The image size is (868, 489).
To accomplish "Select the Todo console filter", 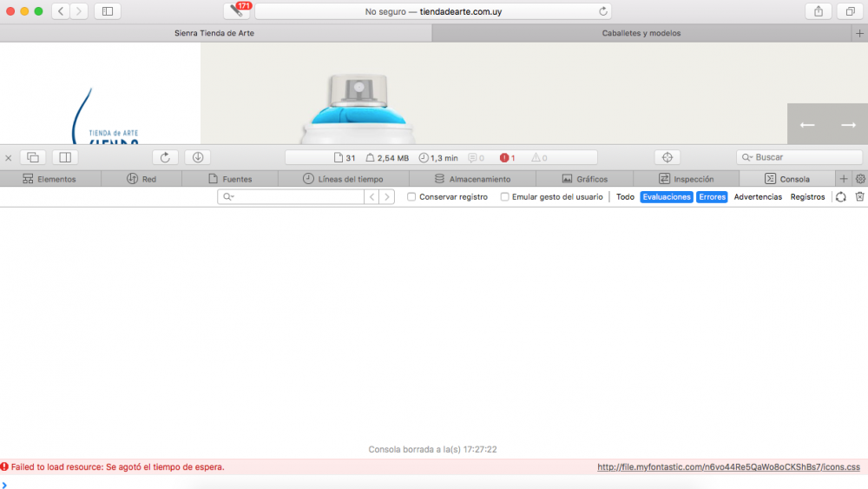I will pos(625,196).
